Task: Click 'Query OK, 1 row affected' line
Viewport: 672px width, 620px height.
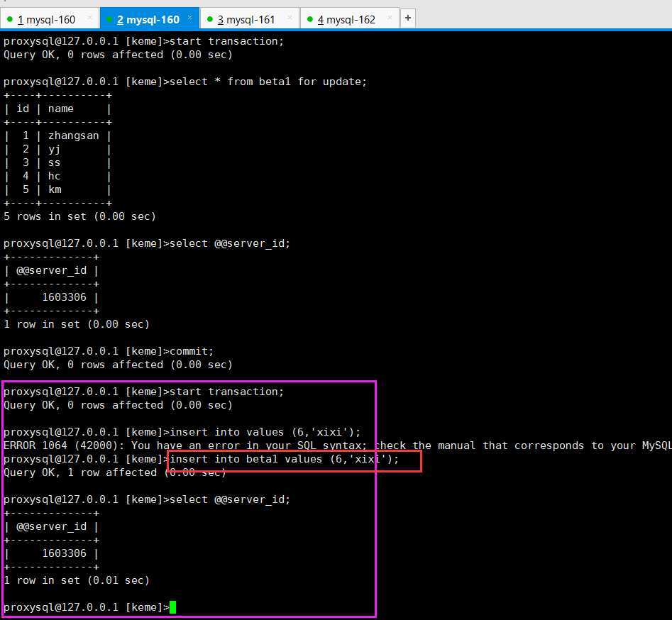Action: [x=115, y=472]
